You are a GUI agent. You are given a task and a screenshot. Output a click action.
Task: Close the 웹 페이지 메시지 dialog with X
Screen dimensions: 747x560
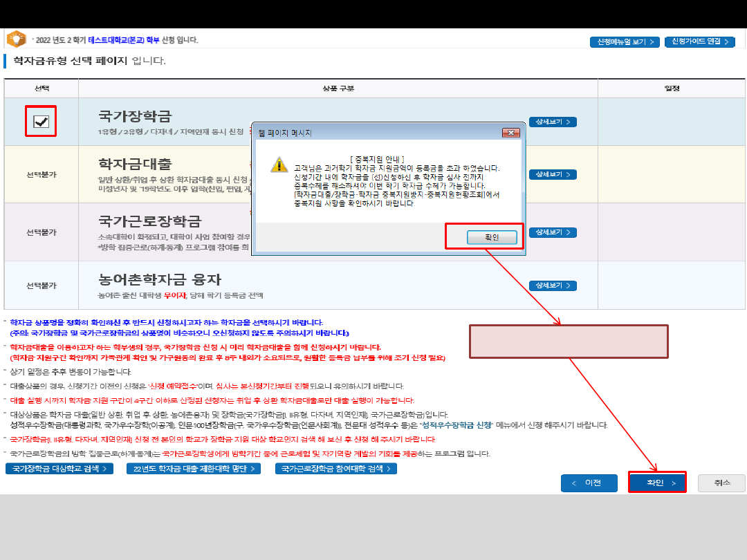coord(510,132)
